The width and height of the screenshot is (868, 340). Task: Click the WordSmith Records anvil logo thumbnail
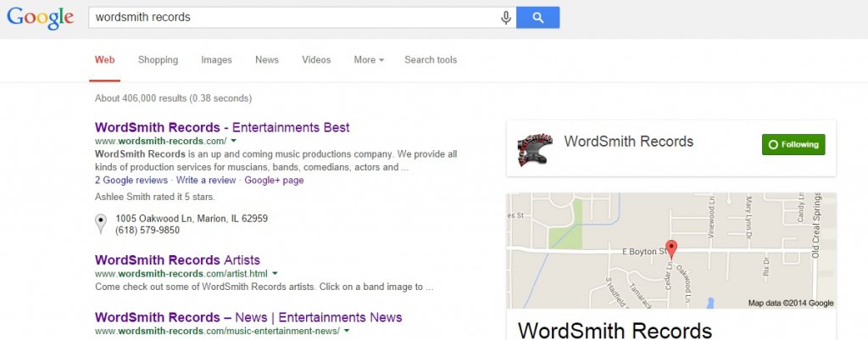536,149
